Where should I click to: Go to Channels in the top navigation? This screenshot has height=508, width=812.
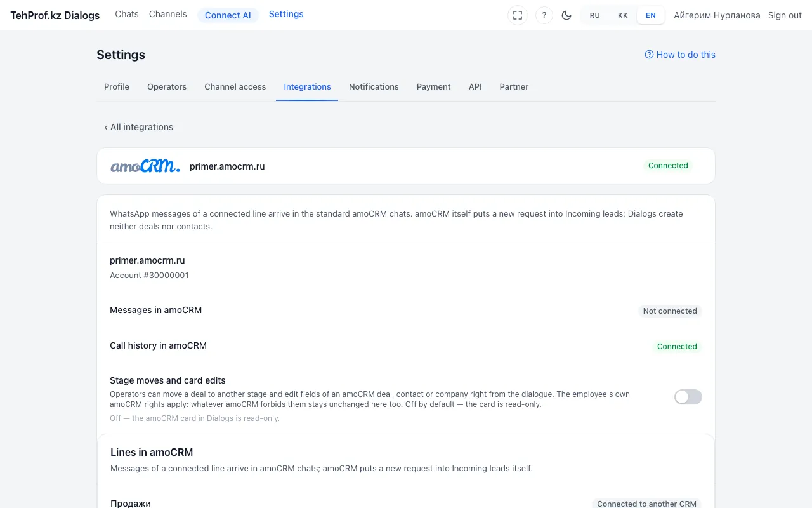(x=168, y=14)
